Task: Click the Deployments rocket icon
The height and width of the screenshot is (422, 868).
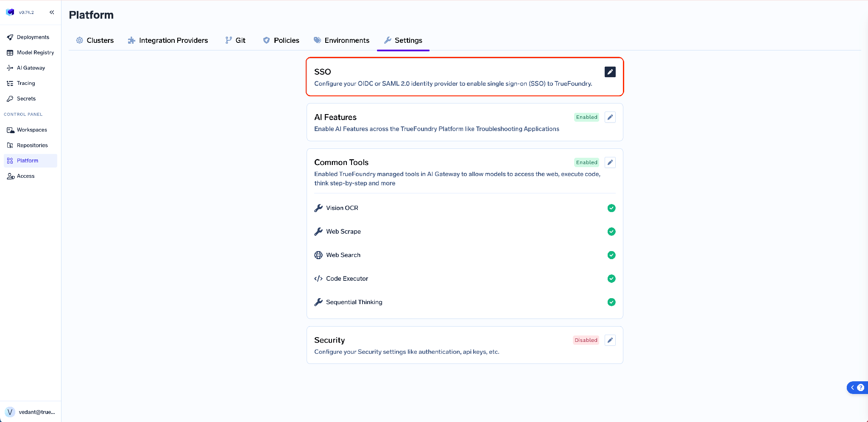Action: point(10,37)
